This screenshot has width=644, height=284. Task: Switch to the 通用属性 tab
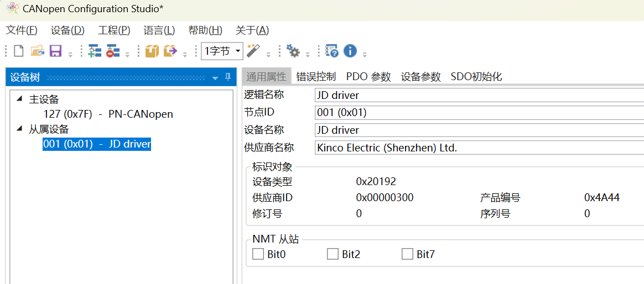[266, 77]
